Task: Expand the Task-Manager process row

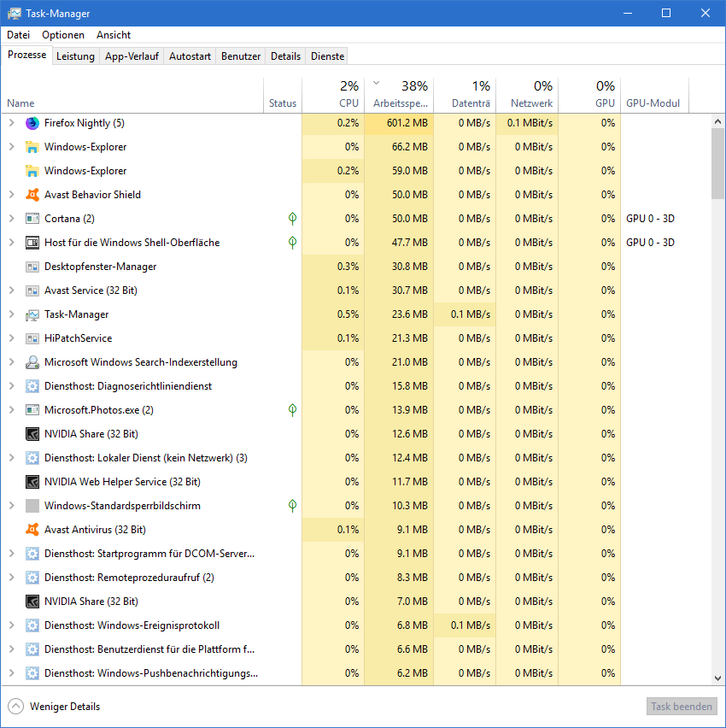Action: (x=12, y=314)
